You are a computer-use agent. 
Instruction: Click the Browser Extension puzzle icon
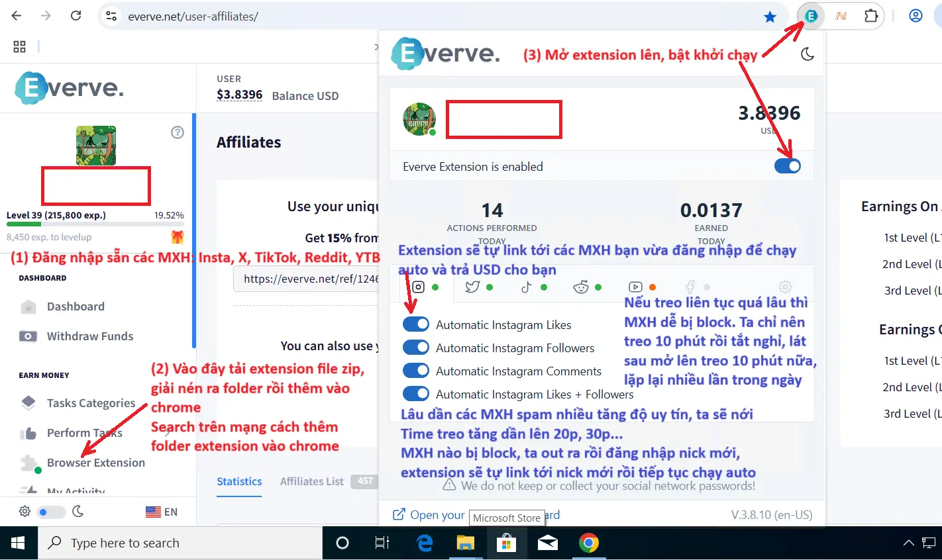click(x=28, y=463)
